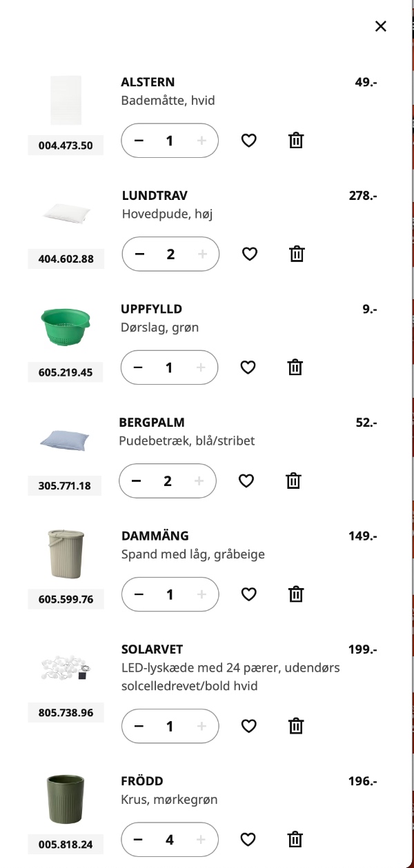The width and height of the screenshot is (414, 868).
Task: Add one more DAMMÄNG bucket
Action: pos(201,594)
